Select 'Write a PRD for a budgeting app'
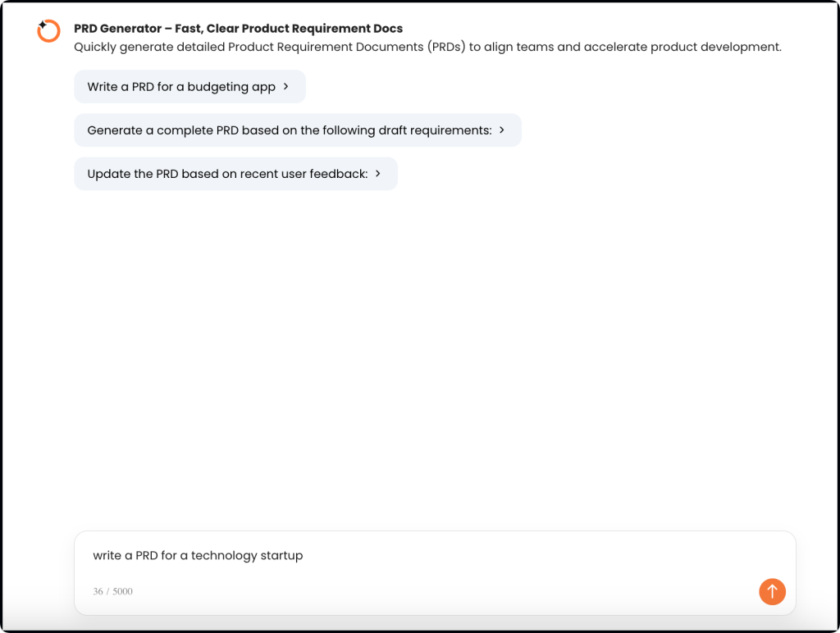Image resolution: width=840 pixels, height=633 pixels. point(181,87)
